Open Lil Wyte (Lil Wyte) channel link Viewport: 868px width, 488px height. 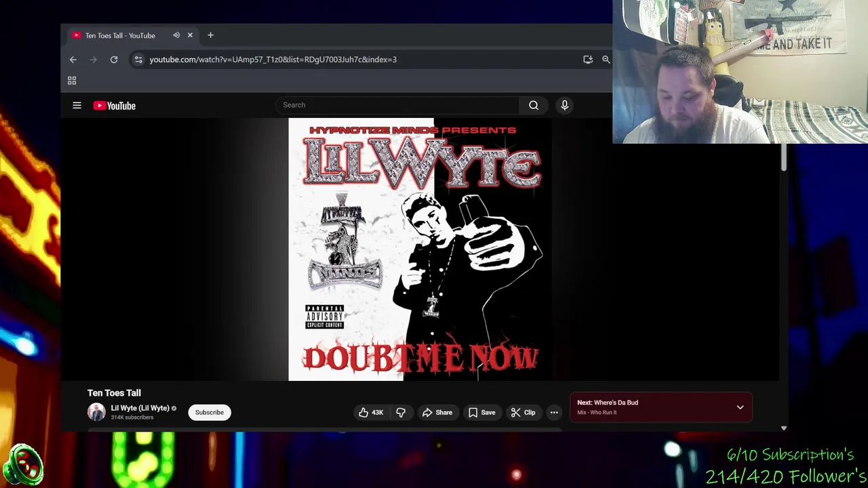140,408
